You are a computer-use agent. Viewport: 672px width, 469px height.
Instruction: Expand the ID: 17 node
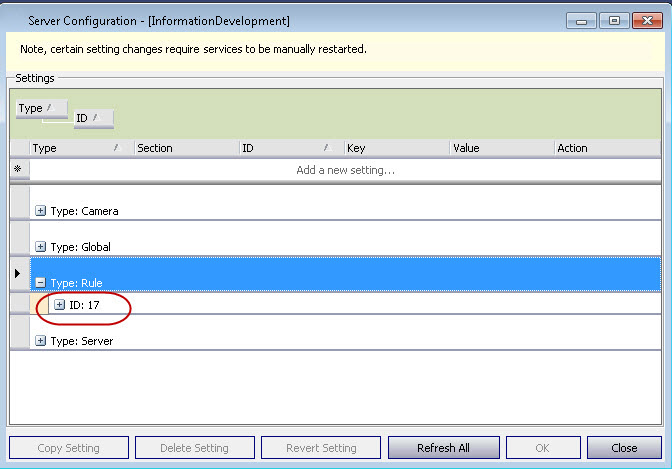[x=60, y=304]
